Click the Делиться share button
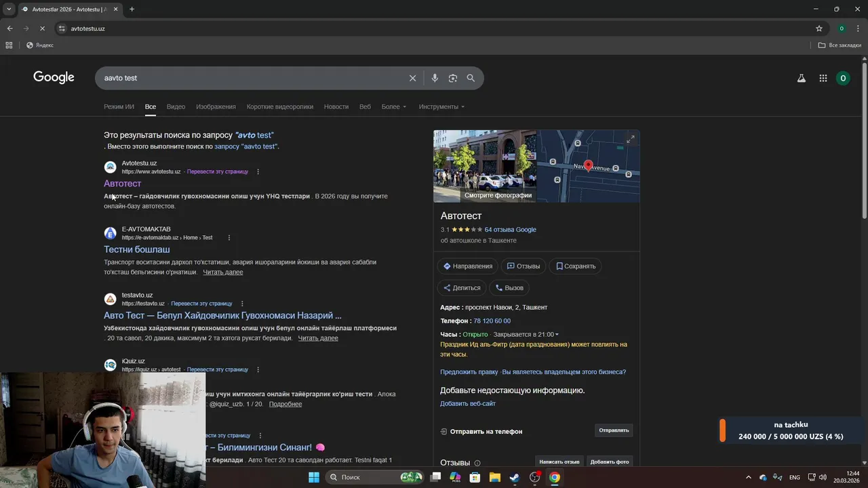Viewport: 868px width, 488px height. 462,288
